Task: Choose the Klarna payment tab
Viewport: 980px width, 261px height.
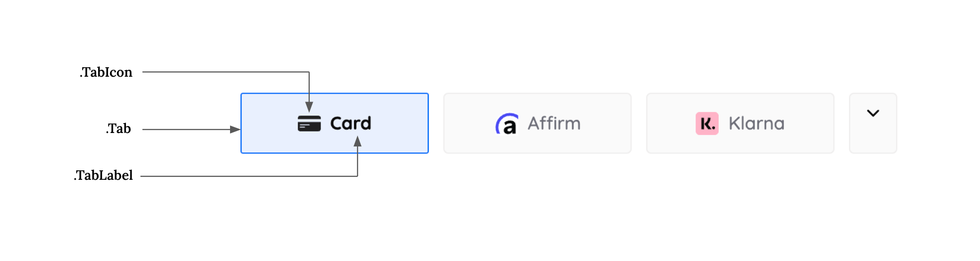Action: [740, 123]
